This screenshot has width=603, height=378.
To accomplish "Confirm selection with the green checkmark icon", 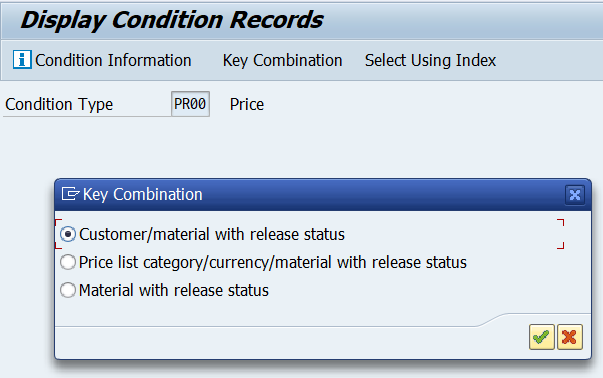I will click(541, 337).
